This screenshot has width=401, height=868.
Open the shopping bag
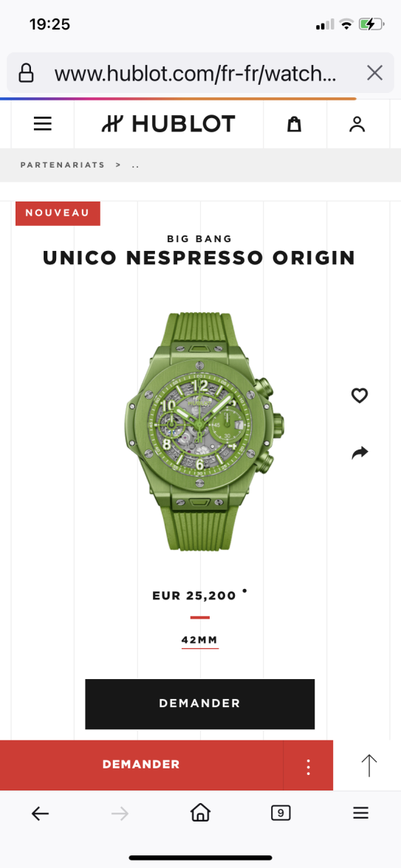[x=294, y=124]
